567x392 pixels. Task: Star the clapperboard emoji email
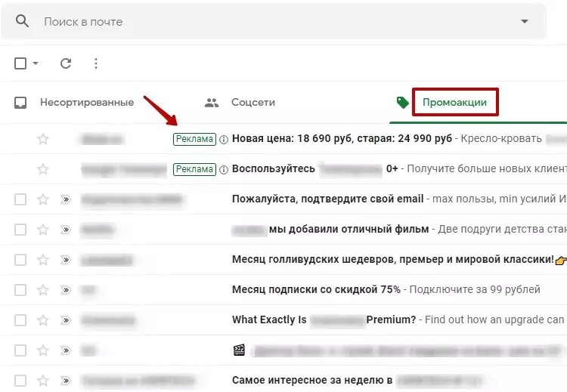[43, 350]
